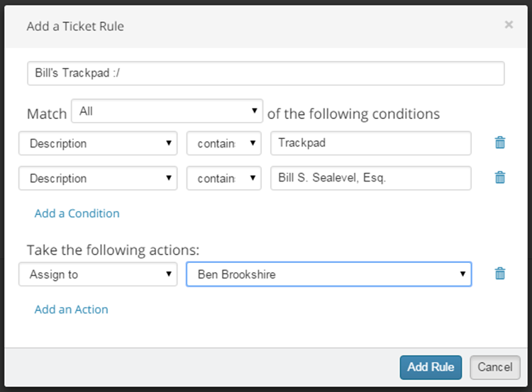The height and width of the screenshot is (392, 532).
Task: Open the first contains operator dropdown
Action: pos(224,143)
